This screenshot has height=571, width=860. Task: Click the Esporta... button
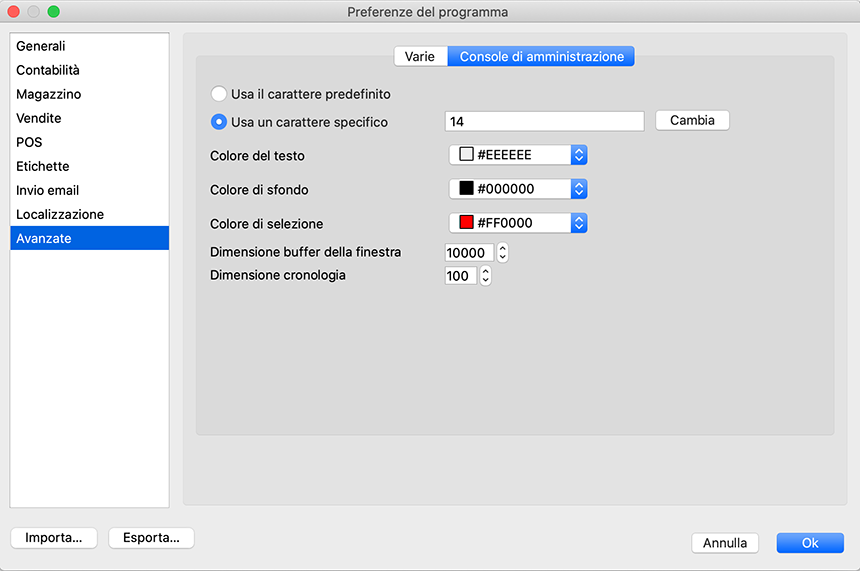[151, 538]
